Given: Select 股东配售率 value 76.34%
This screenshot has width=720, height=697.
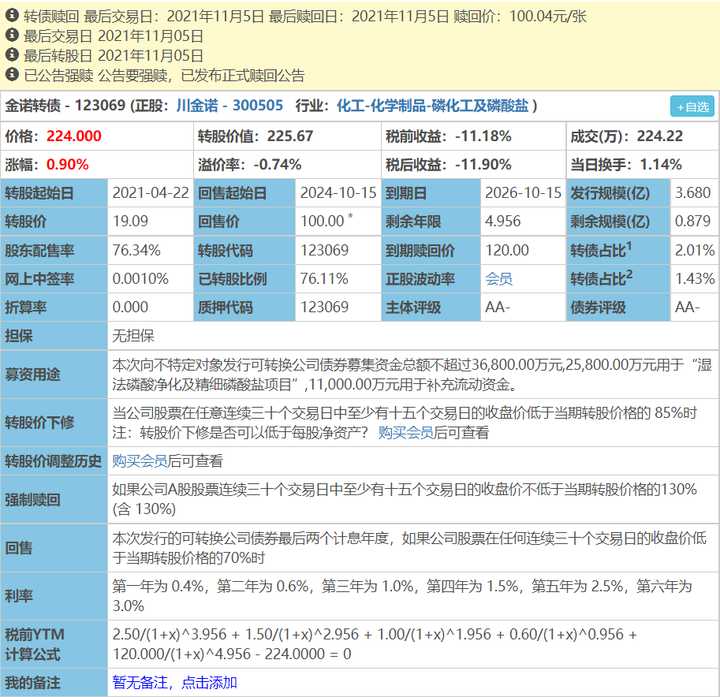Looking at the screenshot, I should [136, 250].
